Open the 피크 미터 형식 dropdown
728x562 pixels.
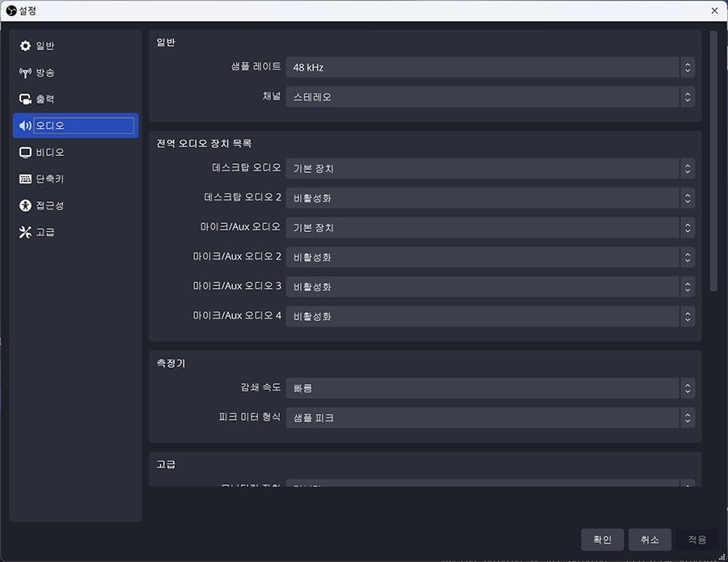tap(490, 418)
